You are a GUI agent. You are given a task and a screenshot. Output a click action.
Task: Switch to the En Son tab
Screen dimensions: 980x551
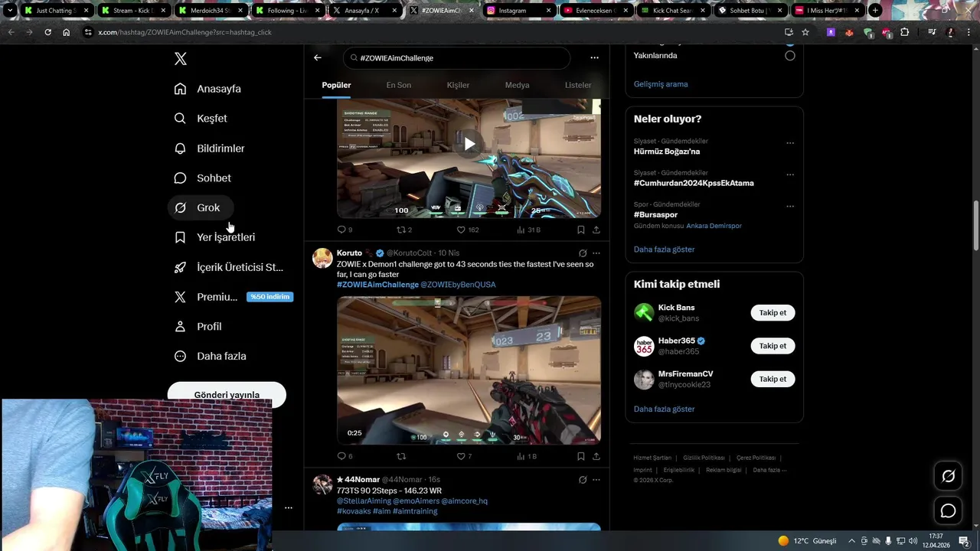click(398, 85)
